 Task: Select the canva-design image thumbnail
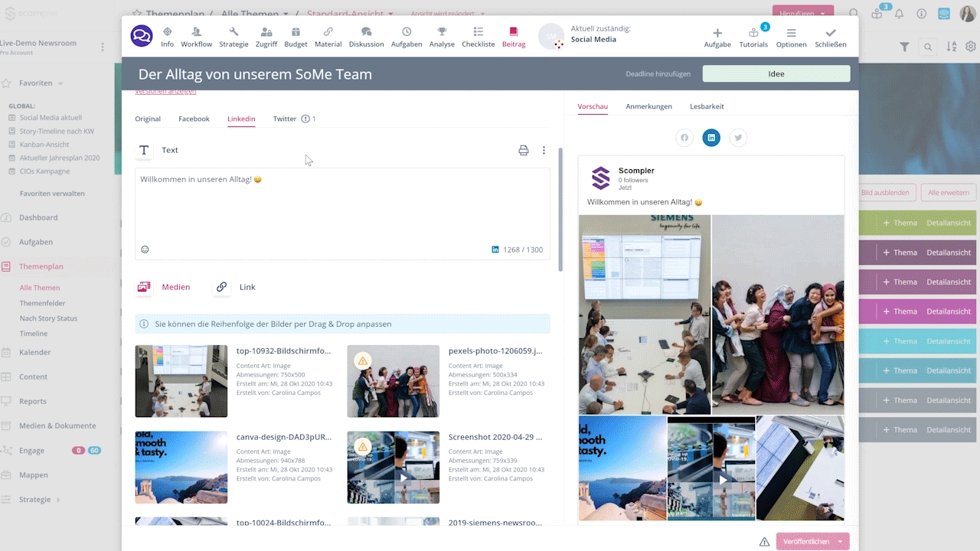[181, 467]
